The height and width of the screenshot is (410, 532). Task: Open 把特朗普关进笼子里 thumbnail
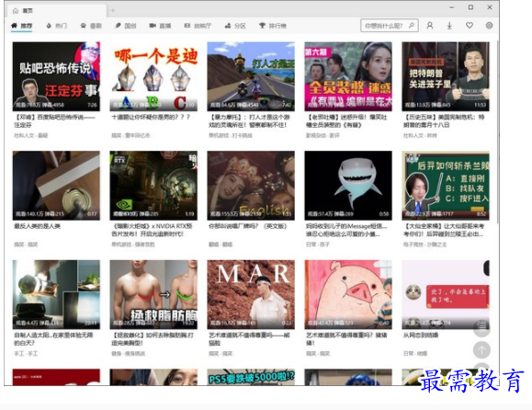tap(446, 76)
